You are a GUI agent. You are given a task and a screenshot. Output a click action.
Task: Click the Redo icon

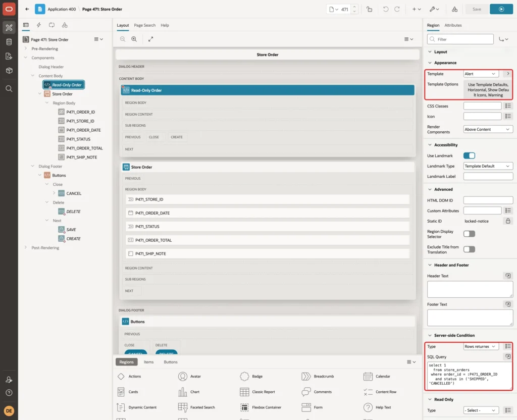[397, 9]
